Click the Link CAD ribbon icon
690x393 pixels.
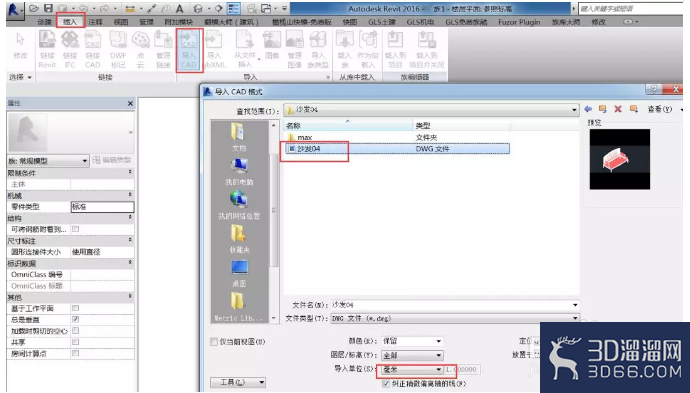tap(92, 50)
